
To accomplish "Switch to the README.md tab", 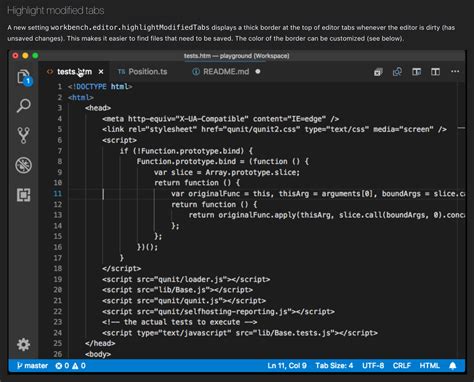I will tap(226, 72).
